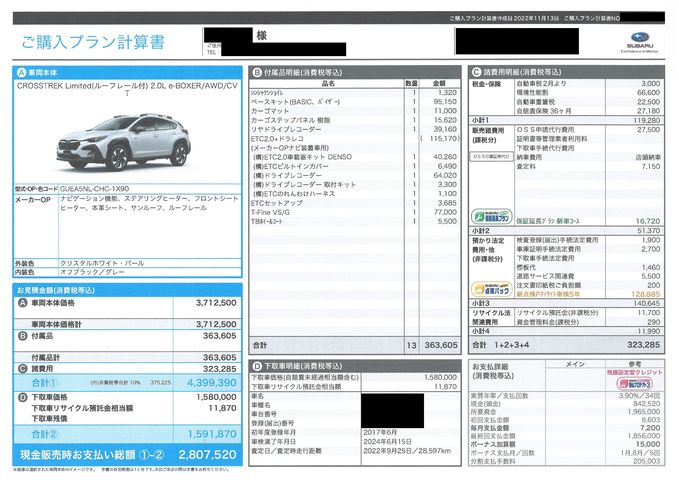The height and width of the screenshot is (480, 679).
Task: Click the ベースキット price 95,150
Action: pos(445,102)
